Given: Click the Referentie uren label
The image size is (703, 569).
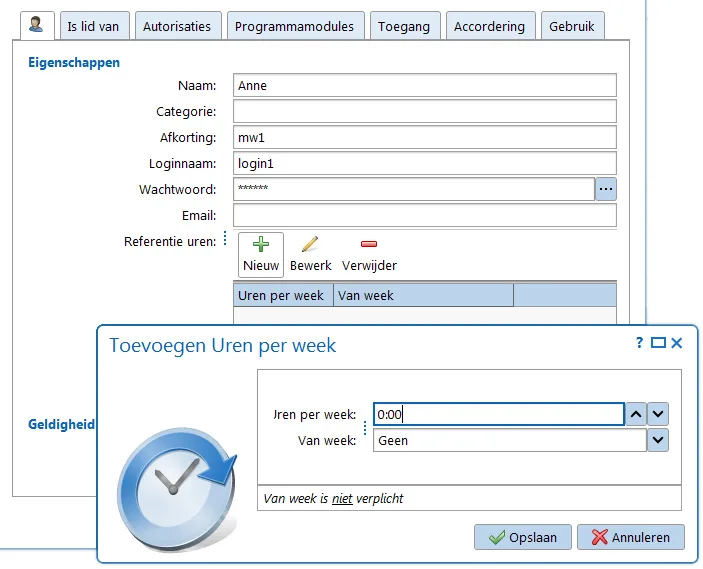Looking at the screenshot, I should click(x=170, y=242).
